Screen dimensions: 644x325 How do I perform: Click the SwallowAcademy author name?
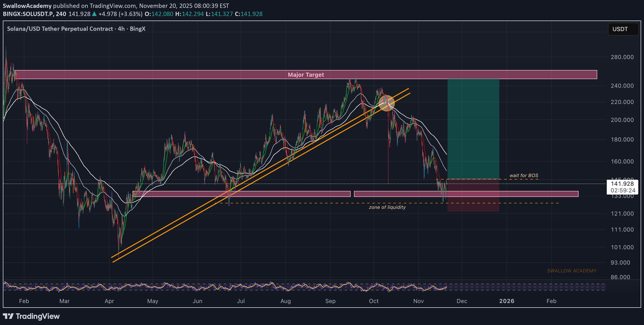click(x=27, y=5)
